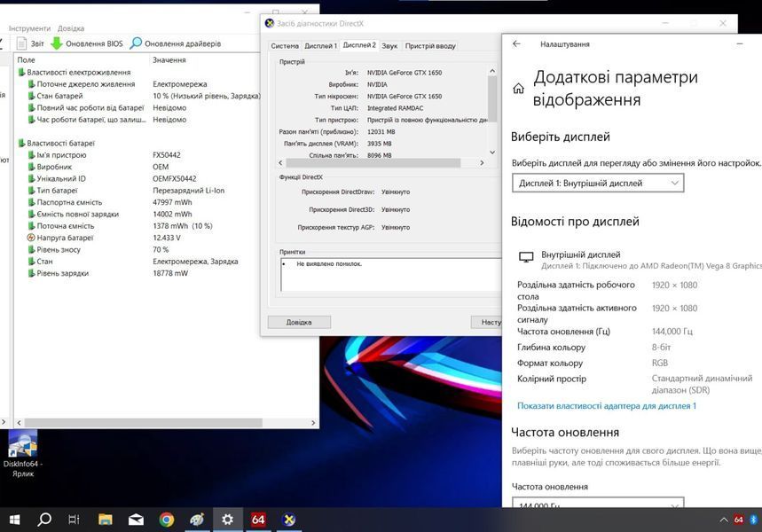Viewport: 762px width, 532px height.
Task: Select the Поточна ємність row
Action: coord(141,226)
